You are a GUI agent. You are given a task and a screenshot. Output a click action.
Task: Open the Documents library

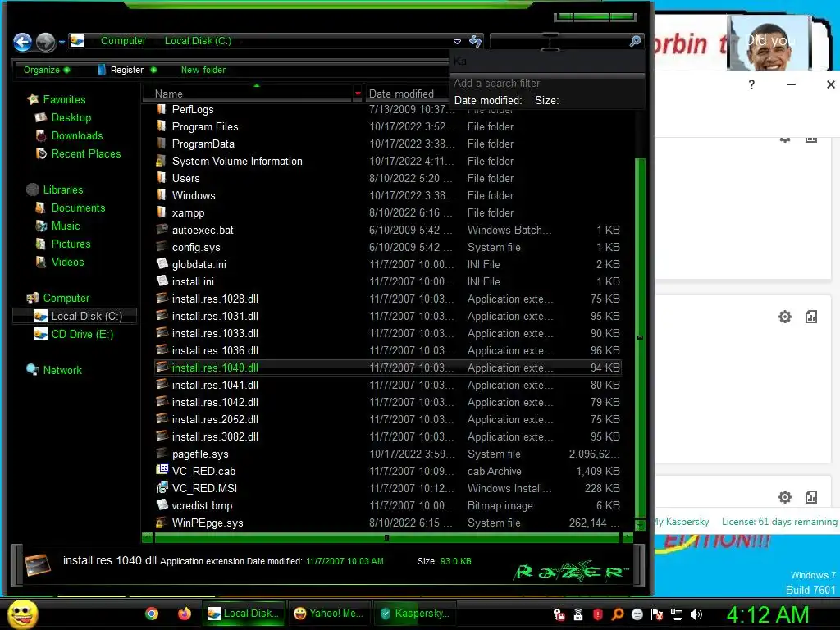(x=78, y=208)
